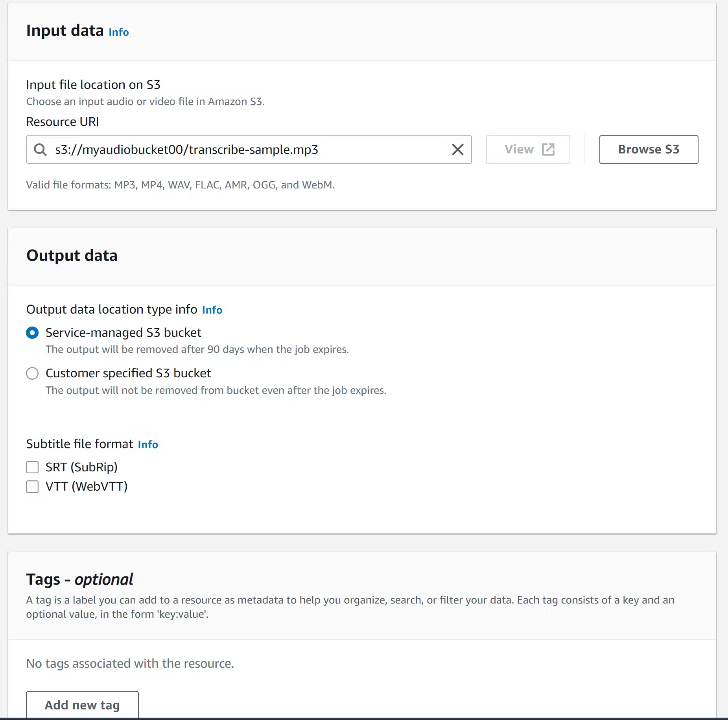Open Info link beside Input data

pos(118,32)
